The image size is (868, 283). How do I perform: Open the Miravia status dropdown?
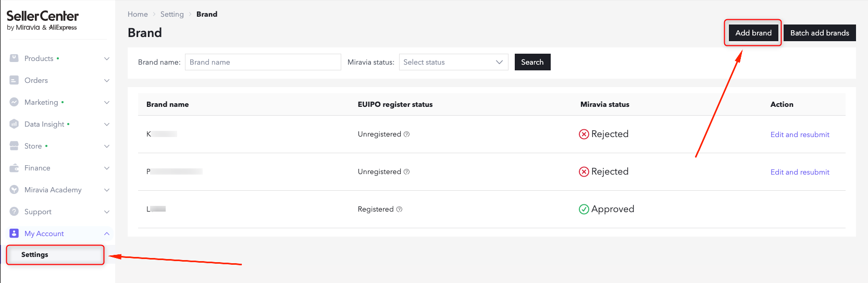[x=453, y=62]
